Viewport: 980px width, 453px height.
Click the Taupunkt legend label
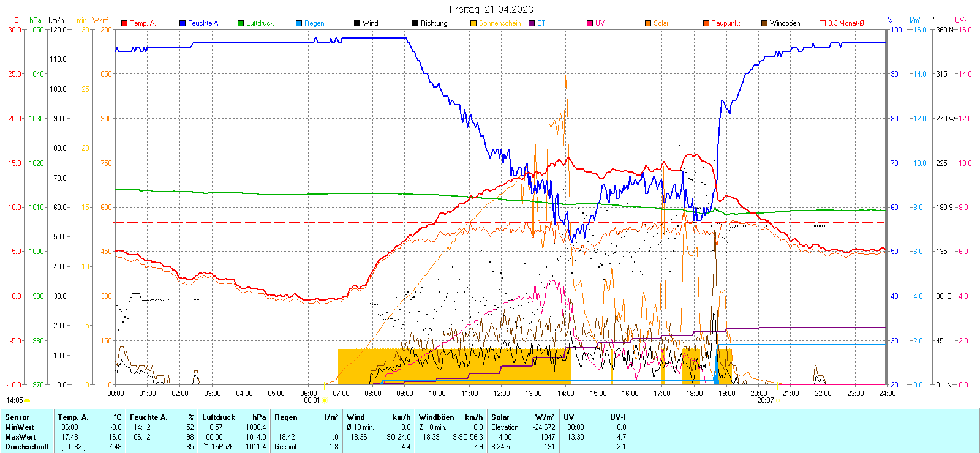(x=726, y=23)
